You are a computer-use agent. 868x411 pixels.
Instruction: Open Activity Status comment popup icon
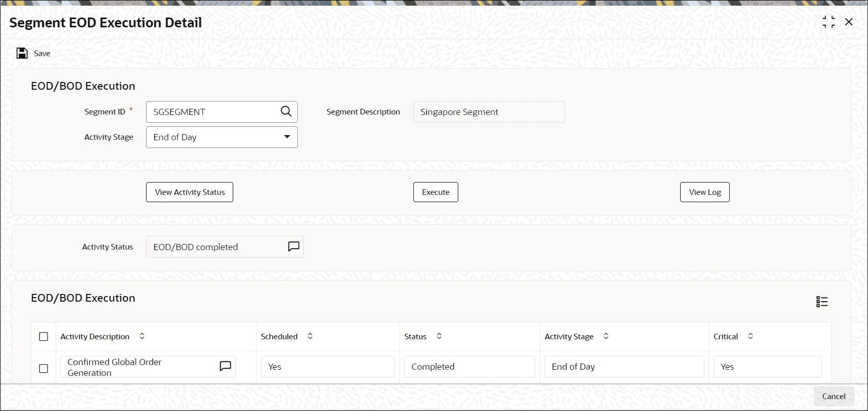click(293, 246)
